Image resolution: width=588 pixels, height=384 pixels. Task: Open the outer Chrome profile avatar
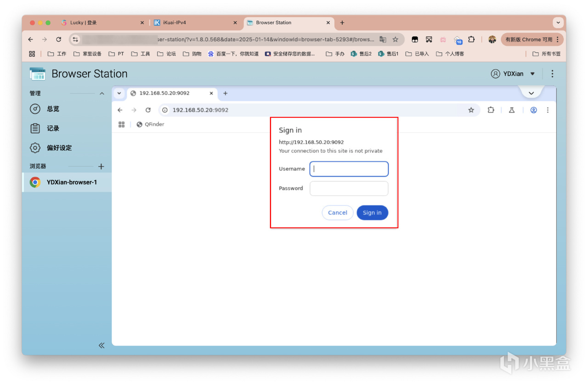click(492, 39)
